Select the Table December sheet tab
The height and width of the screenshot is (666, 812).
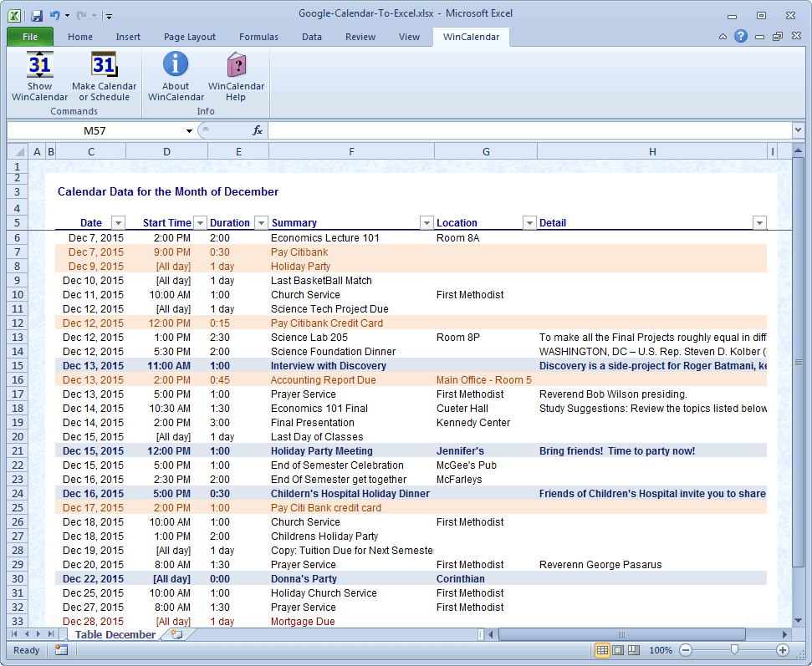115,634
